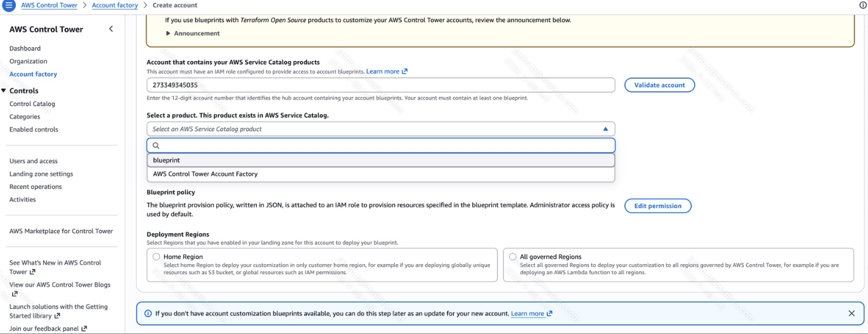Viewport: 868px width, 334px height.
Task: Open the Learn more link in the blue banner
Action: pos(532,313)
